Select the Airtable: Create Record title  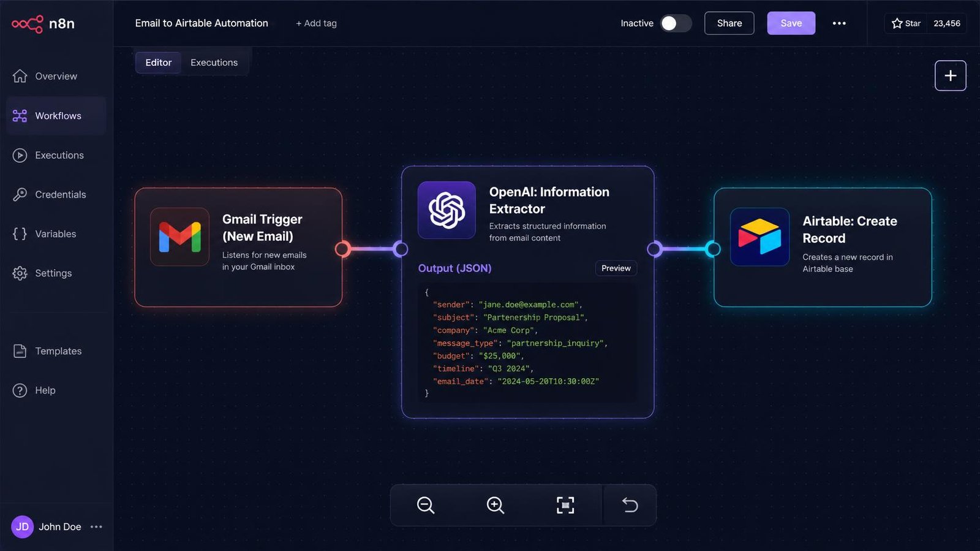[x=850, y=230]
